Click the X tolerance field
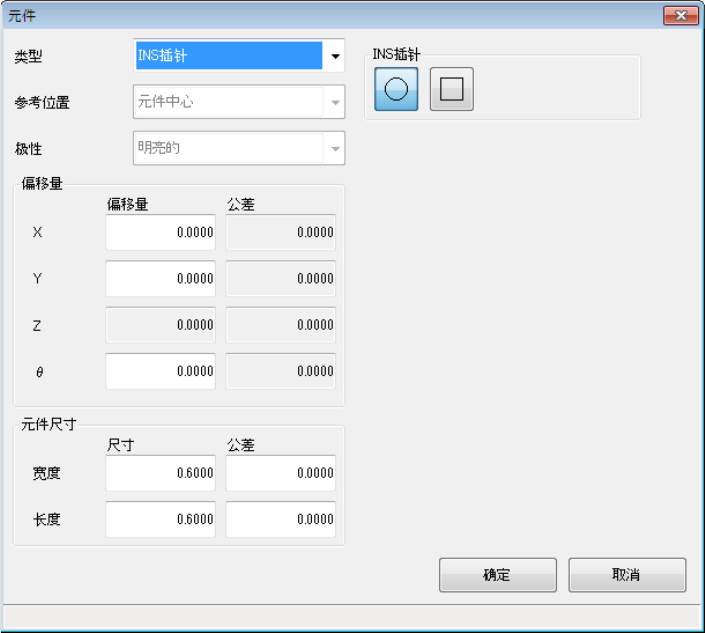705x633 pixels. tap(281, 232)
